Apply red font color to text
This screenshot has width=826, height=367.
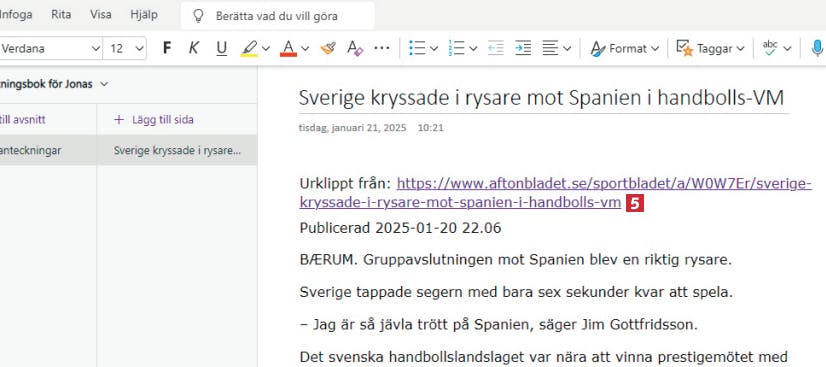point(288,48)
